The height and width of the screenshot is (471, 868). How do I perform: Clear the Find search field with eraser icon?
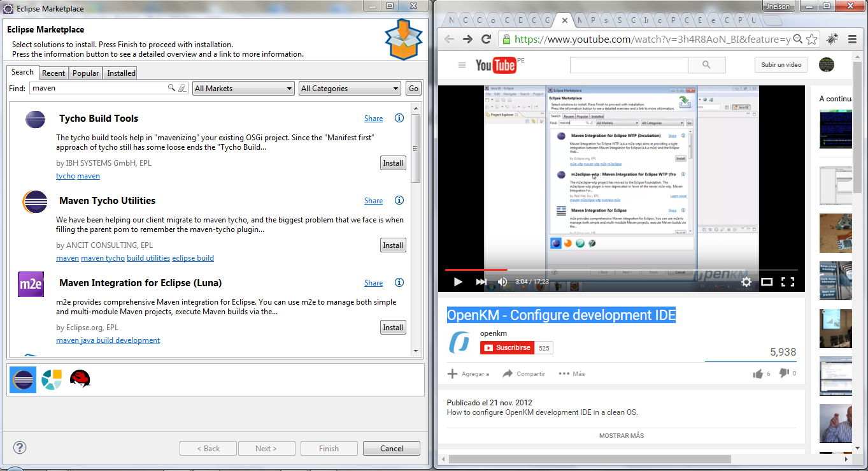tap(182, 89)
